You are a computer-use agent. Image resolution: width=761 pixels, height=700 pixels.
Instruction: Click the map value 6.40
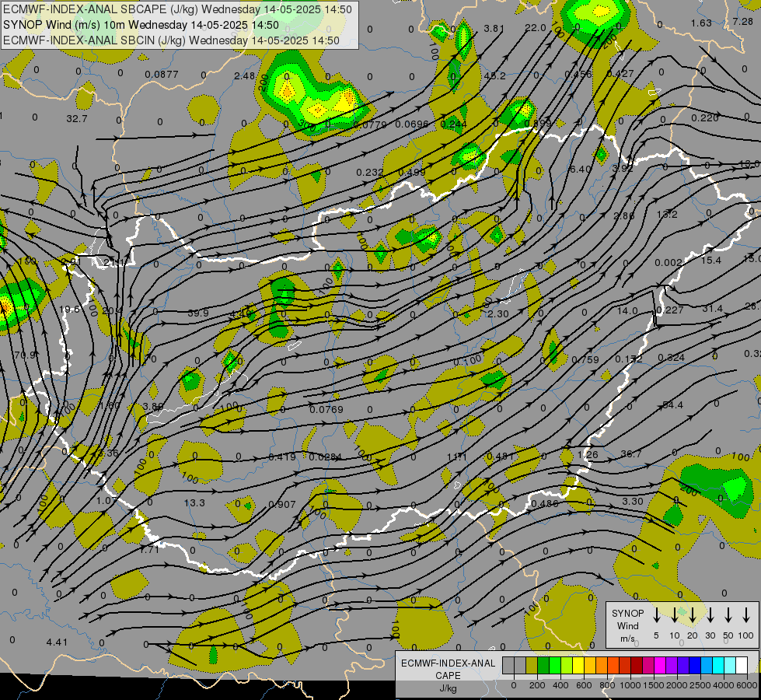pos(580,169)
